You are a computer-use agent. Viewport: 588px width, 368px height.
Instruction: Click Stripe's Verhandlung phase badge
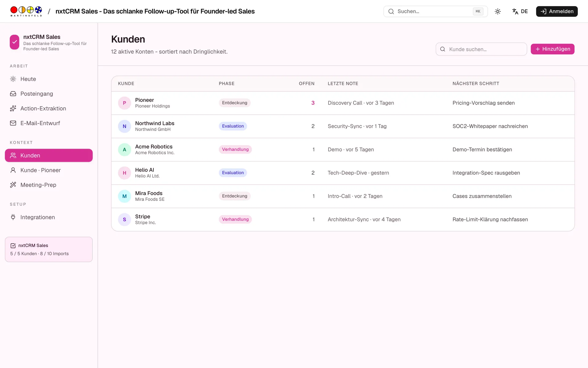coord(235,220)
